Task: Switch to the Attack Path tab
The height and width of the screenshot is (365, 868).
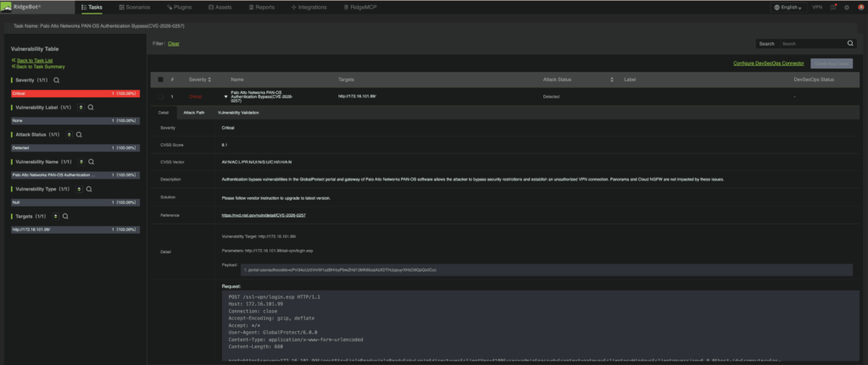Action: 194,113
